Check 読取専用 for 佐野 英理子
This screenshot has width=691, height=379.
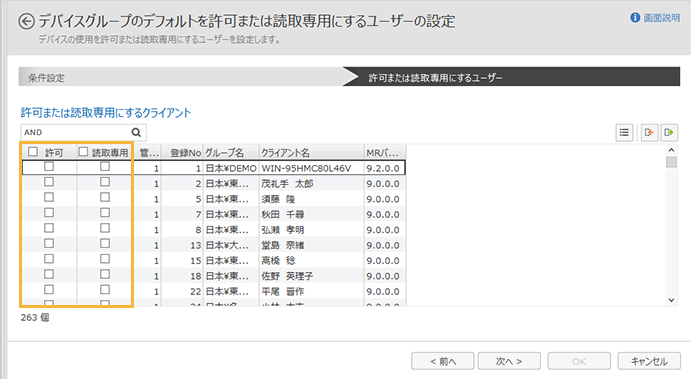[105, 275]
